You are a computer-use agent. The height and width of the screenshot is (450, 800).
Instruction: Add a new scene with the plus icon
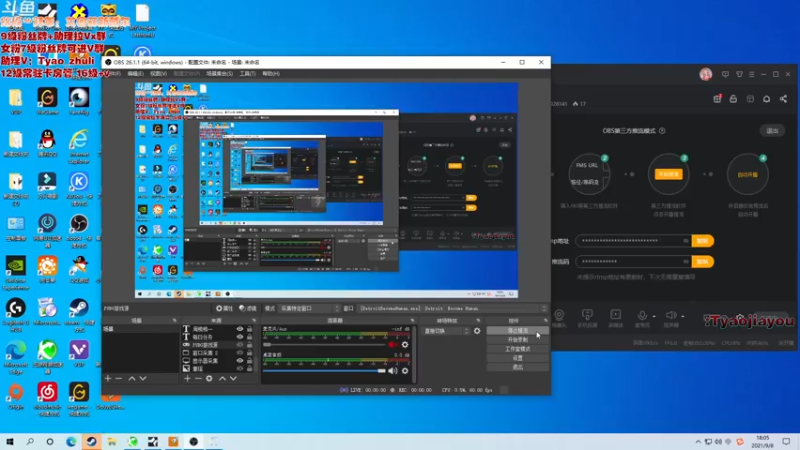coord(108,379)
